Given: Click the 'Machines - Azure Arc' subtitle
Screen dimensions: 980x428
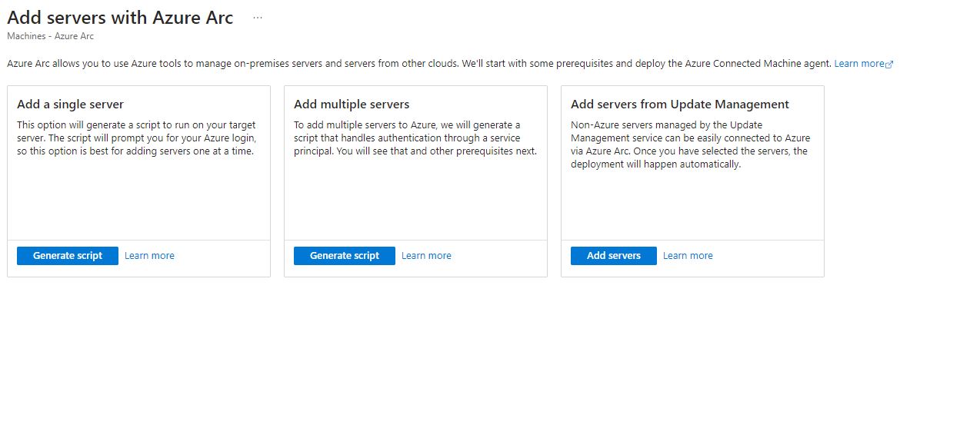Looking at the screenshot, I should coord(51,36).
